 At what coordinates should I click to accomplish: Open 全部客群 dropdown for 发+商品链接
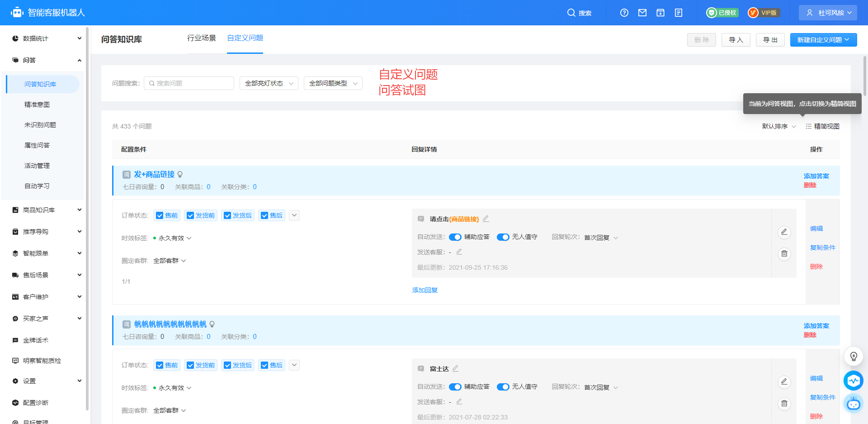pos(170,261)
